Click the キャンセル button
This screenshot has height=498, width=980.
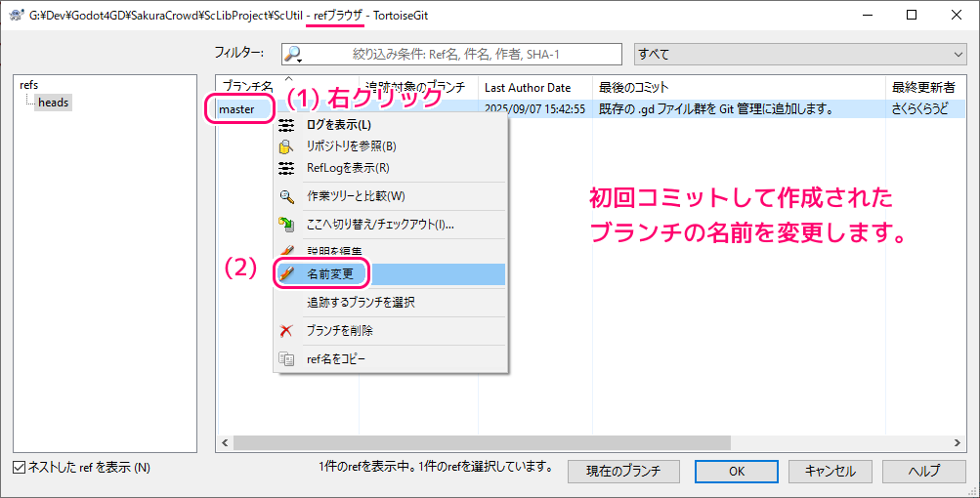pos(830,471)
